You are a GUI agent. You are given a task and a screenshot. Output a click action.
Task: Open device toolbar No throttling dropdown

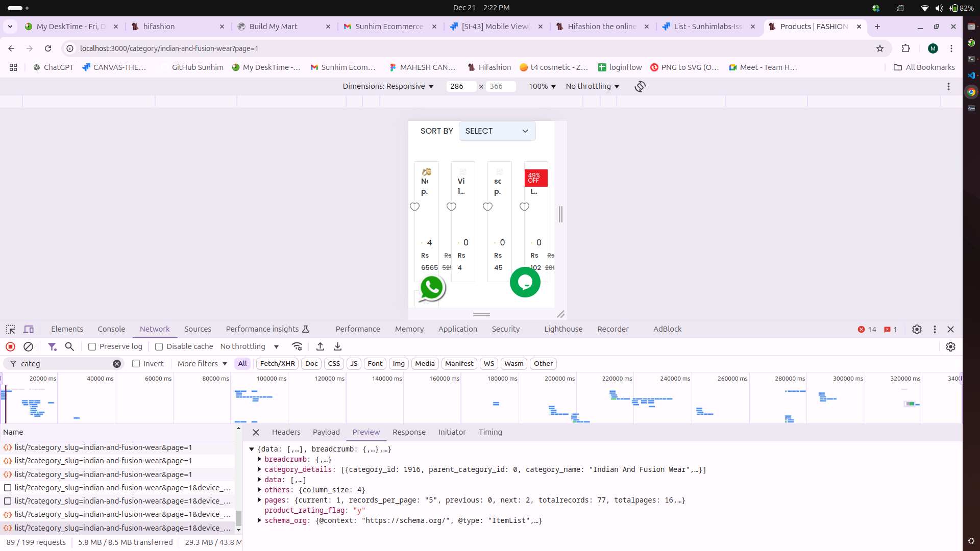point(592,86)
